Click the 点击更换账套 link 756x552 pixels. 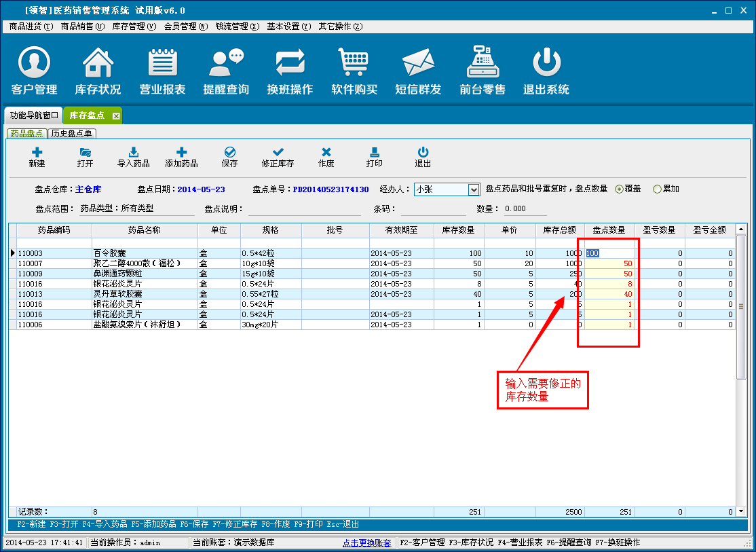(x=366, y=543)
